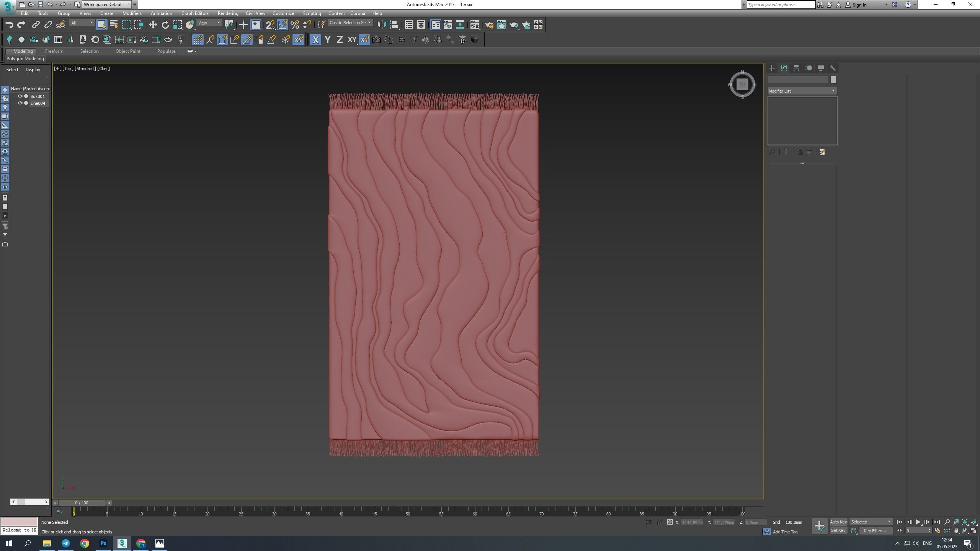Activate the Rotate tool
The height and width of the screenshot is (551, 980).
(x=165, y=25)
